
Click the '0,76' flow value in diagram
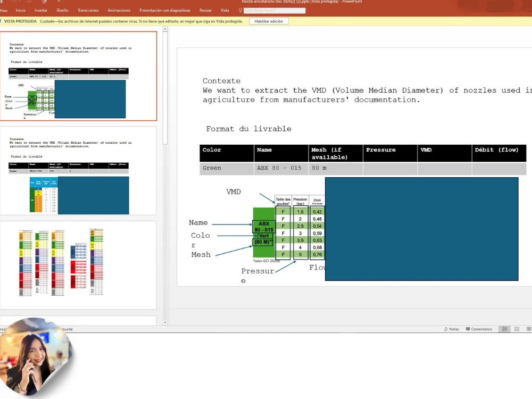click(x=317, y=254)
